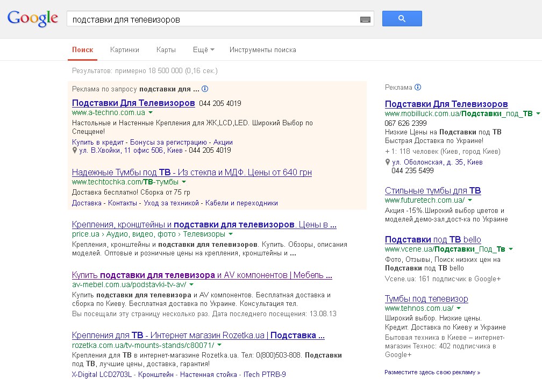The width and height of the screenshot is (542, 392).
Task: Click the map pin icon for ул. В.Хвойки address
Action: [74, 151]
